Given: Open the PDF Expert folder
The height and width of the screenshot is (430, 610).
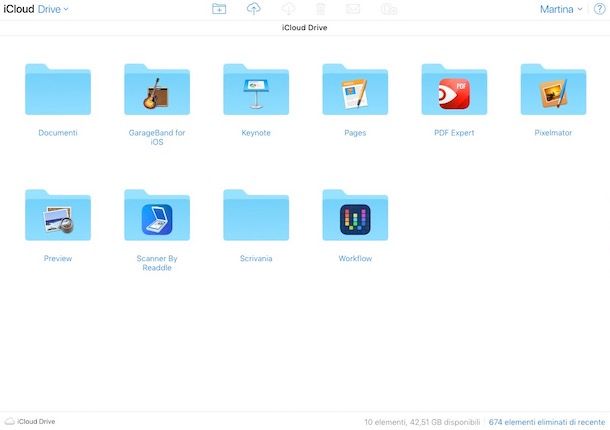Looking at the screenshot, I should (x=454, y=90).
